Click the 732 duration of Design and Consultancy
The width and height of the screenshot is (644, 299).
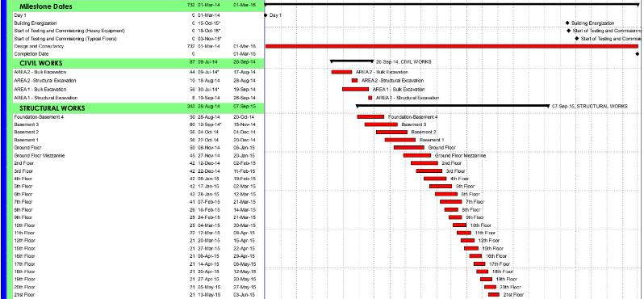pos(190,46)
